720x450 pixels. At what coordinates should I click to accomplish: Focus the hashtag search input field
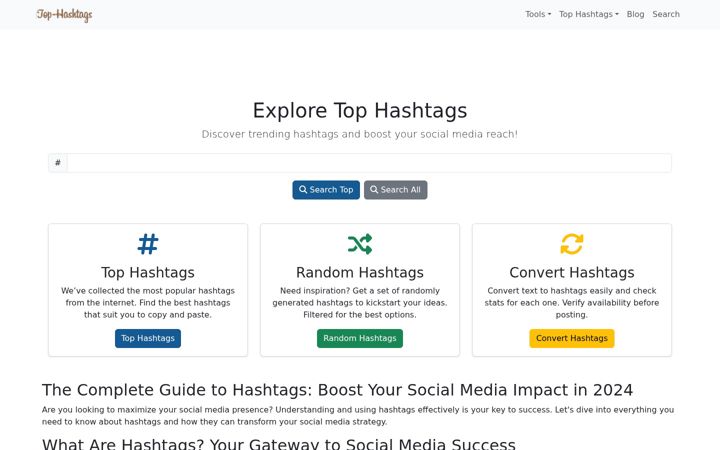click(x=369, y=163)
